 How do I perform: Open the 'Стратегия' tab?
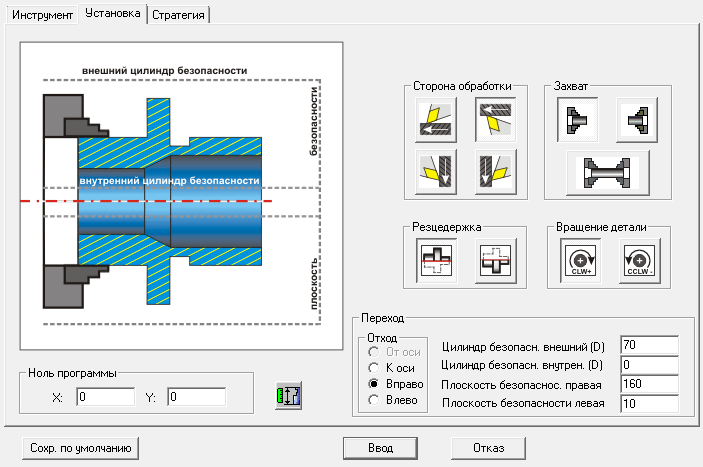point(178,15)
